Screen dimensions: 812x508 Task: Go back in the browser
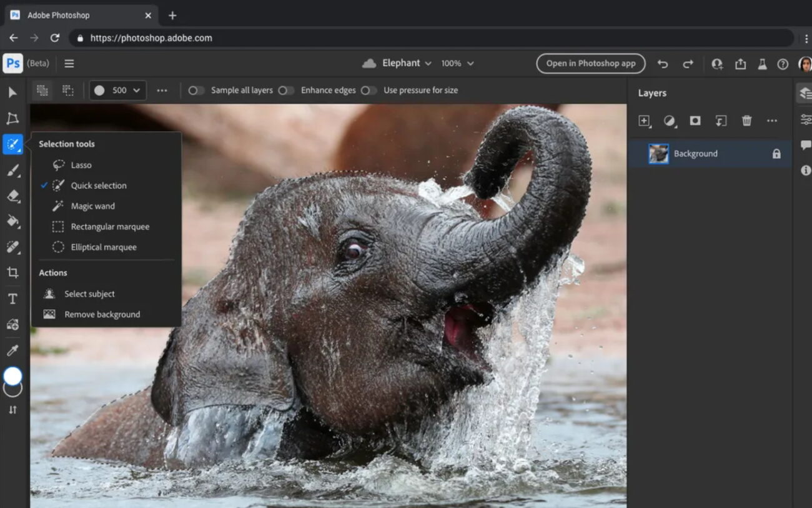(x=13, y=38)
